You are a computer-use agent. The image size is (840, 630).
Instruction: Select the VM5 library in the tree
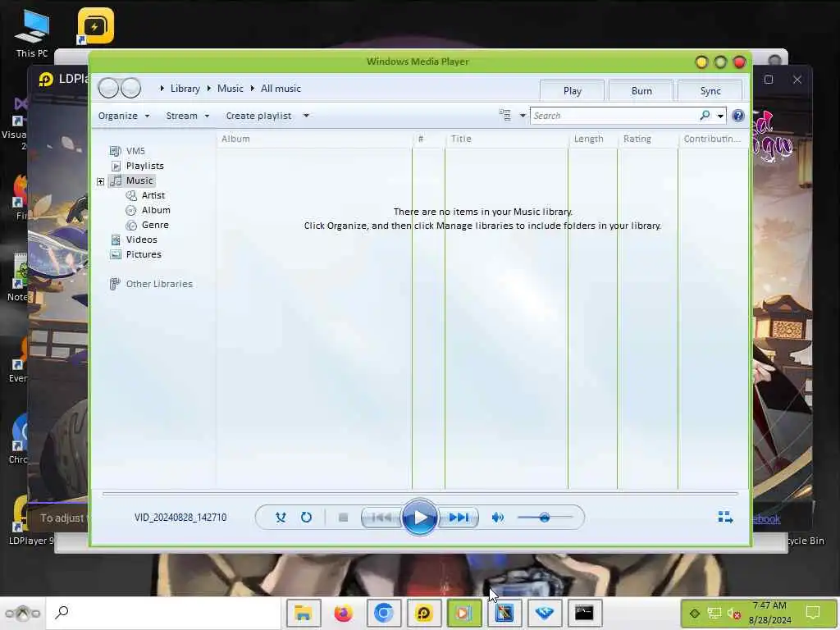135,151
